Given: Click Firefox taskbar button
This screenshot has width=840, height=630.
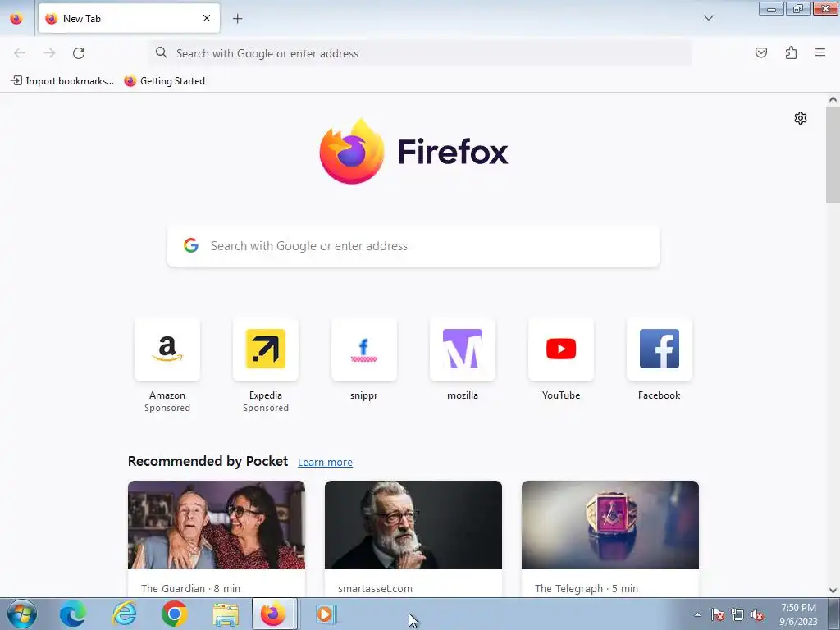Looking at the screenshot, I should [x=273, y=614].
